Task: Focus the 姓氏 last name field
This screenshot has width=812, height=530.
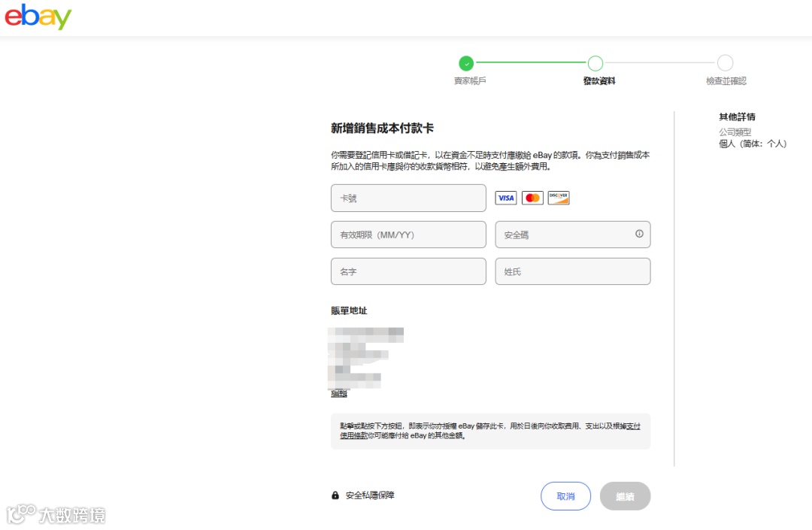Action: click(573, 271)
